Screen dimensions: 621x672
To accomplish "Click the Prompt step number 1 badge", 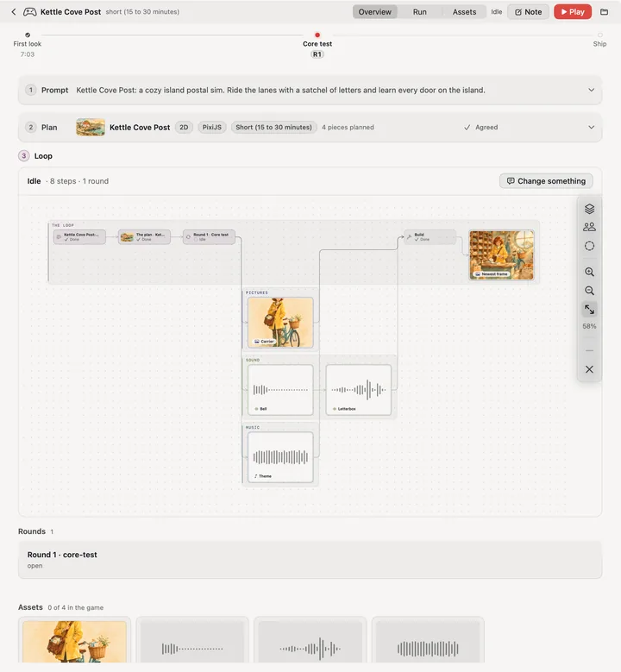I will [31, 90].
